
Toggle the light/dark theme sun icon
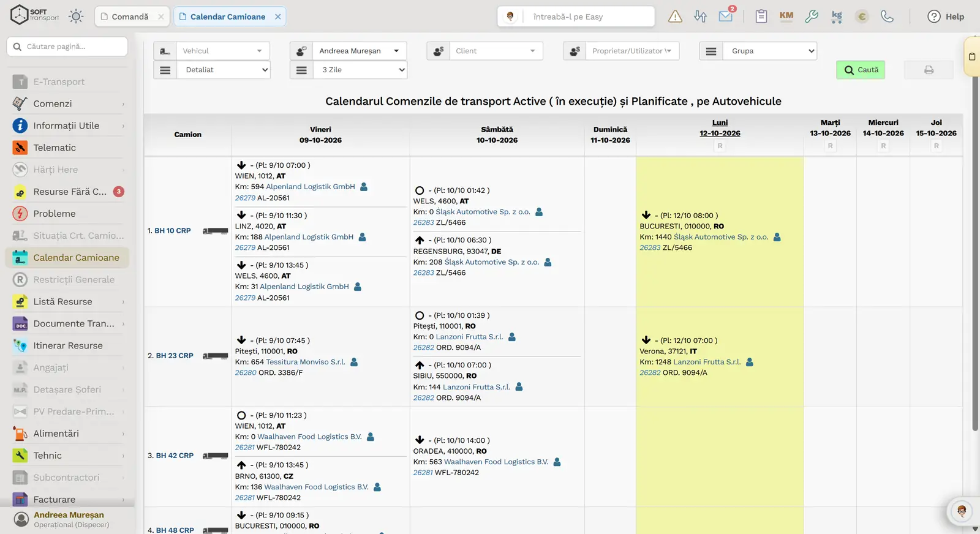point(76,17)
